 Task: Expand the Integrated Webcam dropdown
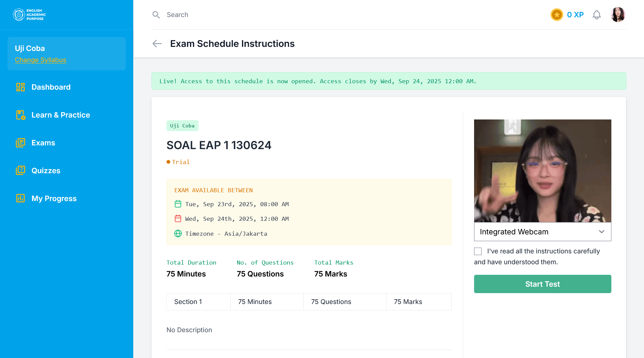[542, 232]
